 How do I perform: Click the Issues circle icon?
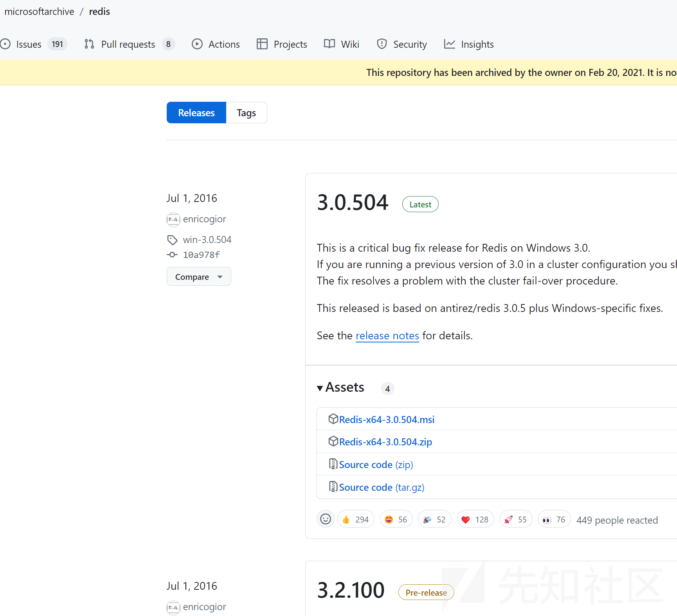(x=5, y=44)
